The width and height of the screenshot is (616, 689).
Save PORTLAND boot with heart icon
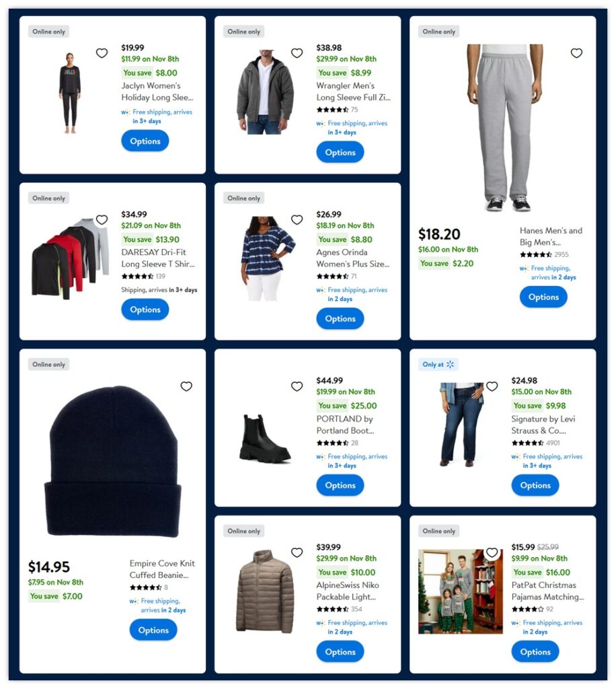pyautogui.click(x=297, y=386)
